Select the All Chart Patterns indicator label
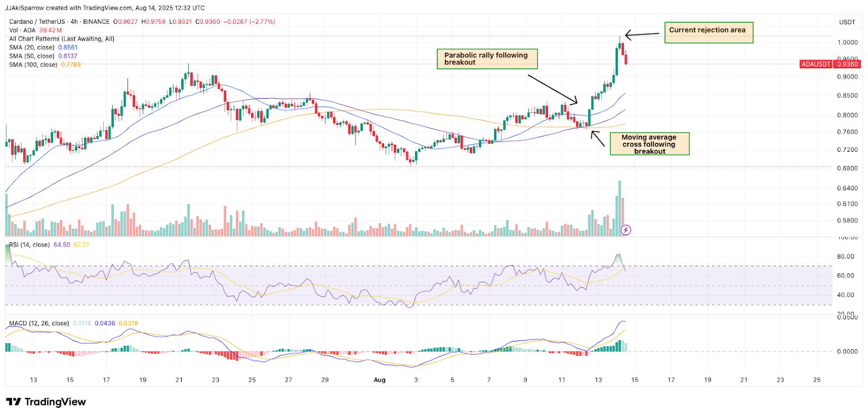This screenshot has width=868, height=417. point(61,39)
